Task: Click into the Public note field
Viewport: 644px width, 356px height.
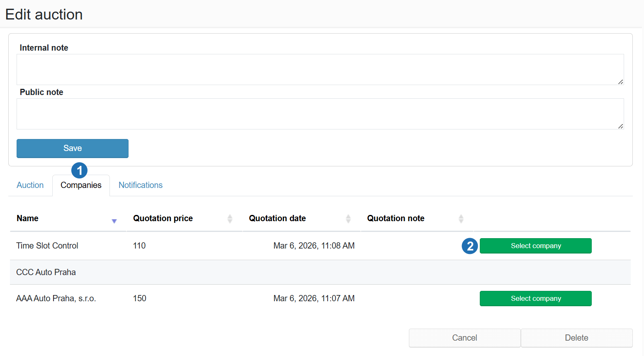Action: 319,114
